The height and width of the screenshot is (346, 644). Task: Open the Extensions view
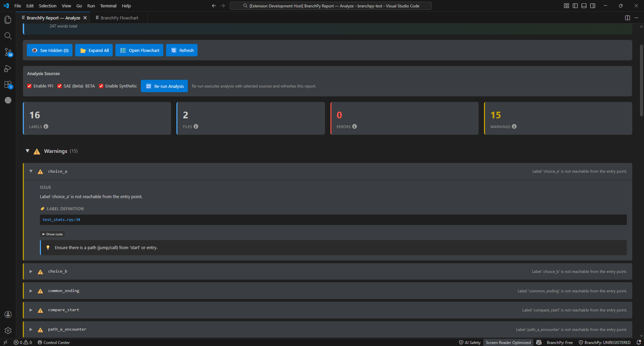tap(8, 84)
